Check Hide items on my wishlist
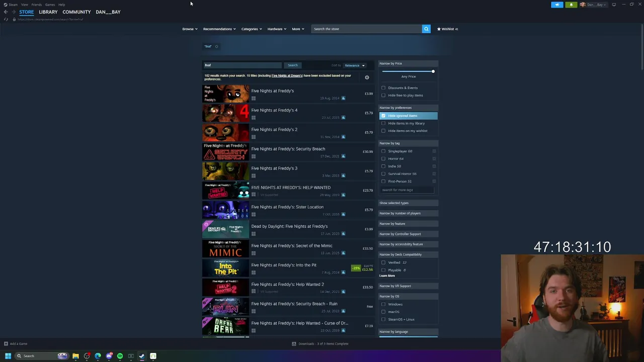 [x=383, y=131]
